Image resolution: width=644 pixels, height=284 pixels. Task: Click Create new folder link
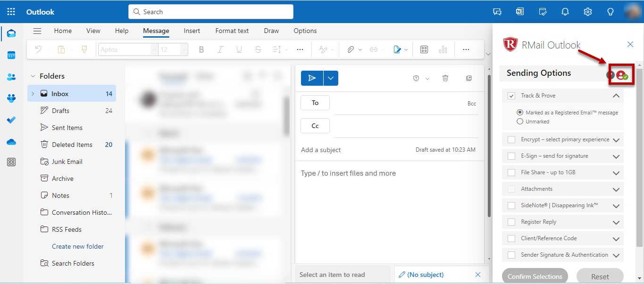click(x=78, y=246)
